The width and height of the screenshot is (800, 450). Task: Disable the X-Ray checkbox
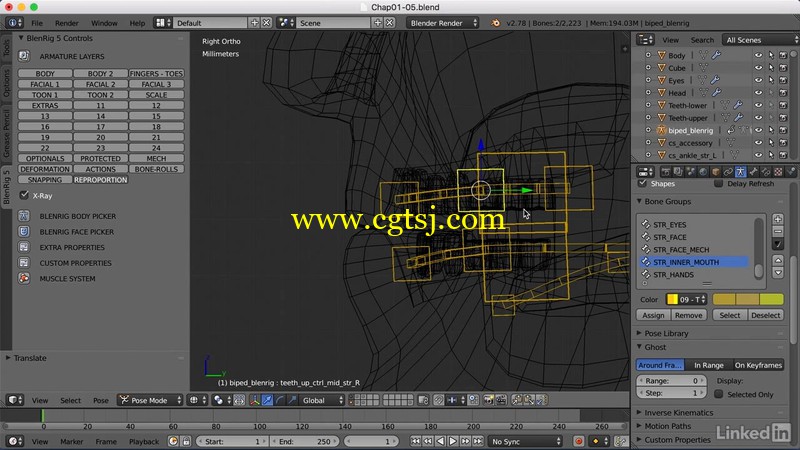point(24,195)
